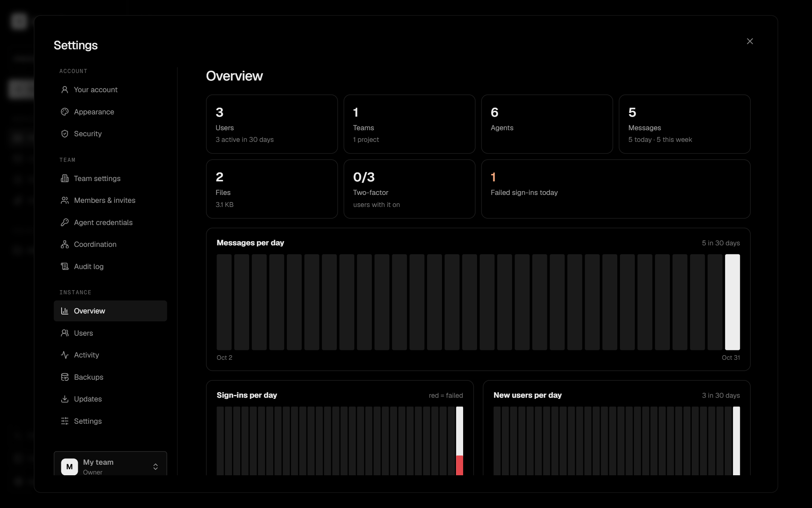Click the "5 in 30 days" label
Screen dimensions: 812x508
point(721,243)
